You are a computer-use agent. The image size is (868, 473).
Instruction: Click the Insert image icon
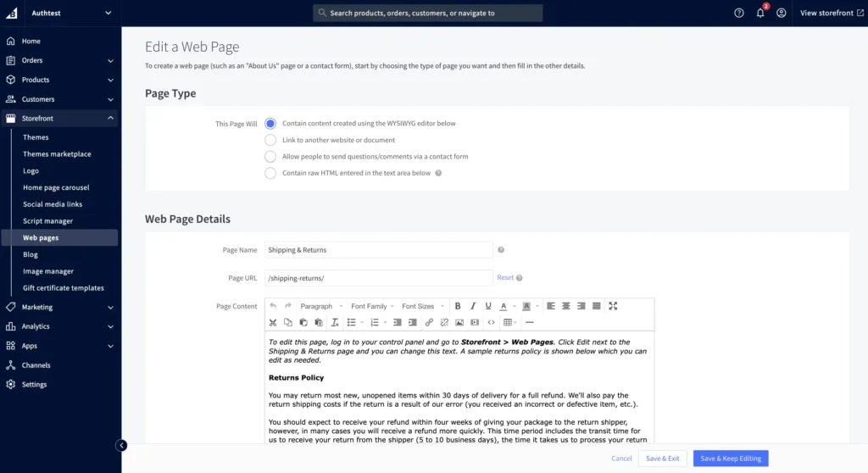[459, 322]
